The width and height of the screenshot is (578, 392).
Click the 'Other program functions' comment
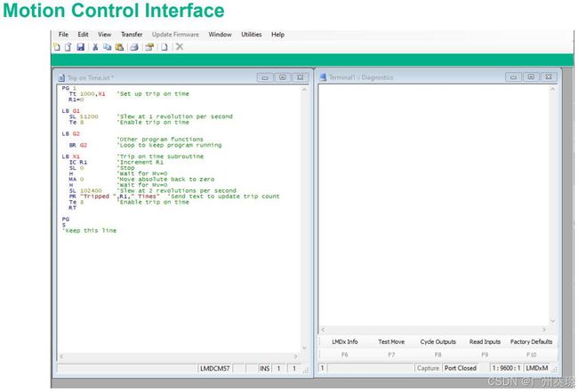click(x=160, y=140)
